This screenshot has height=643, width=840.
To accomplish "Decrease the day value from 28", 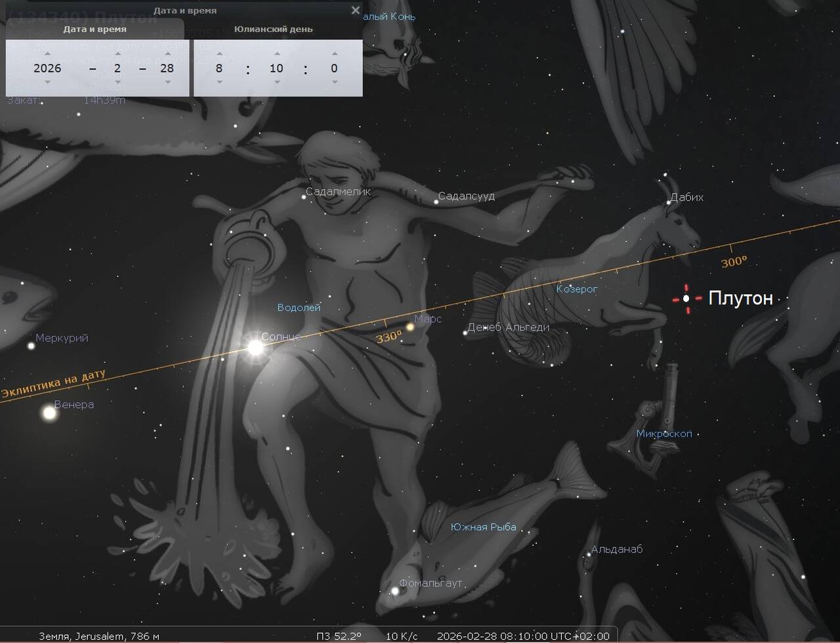I will tap(167, 82).
